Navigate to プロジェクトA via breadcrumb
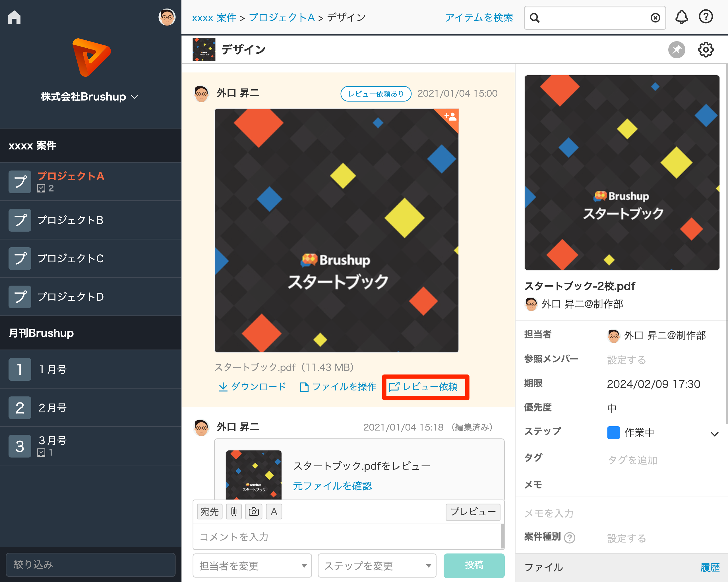The height and width of the screenshot is (582, 728). coord(282,18)
